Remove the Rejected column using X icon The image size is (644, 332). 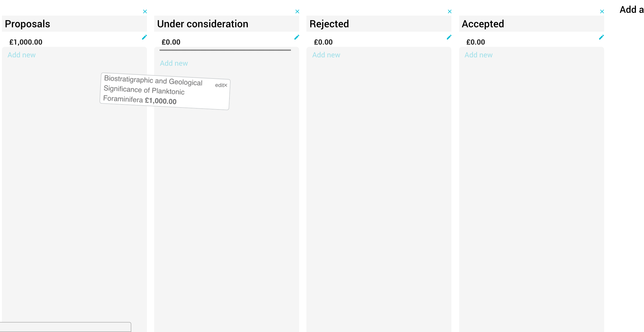[x=449, y=11]
